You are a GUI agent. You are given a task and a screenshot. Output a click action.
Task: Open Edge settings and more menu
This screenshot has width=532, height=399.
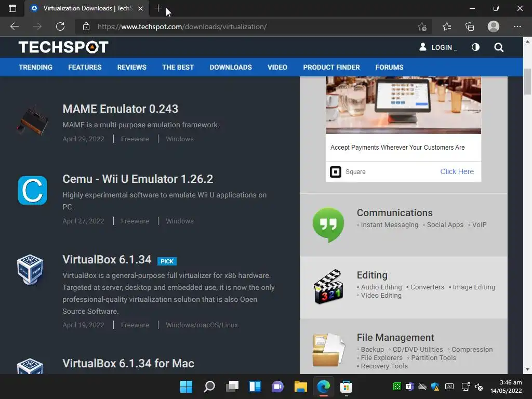[517, 26]
